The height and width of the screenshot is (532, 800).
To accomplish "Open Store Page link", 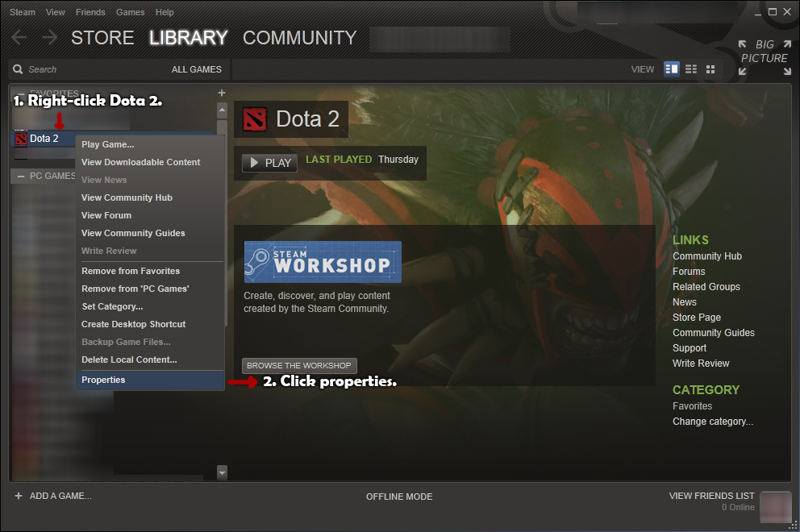I will 697,318.
